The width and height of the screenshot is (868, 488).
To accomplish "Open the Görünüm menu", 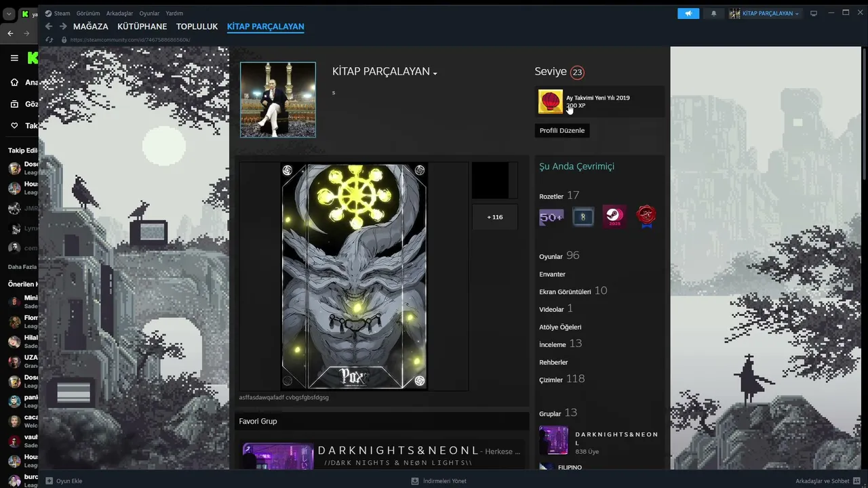I will click(88, 14).
